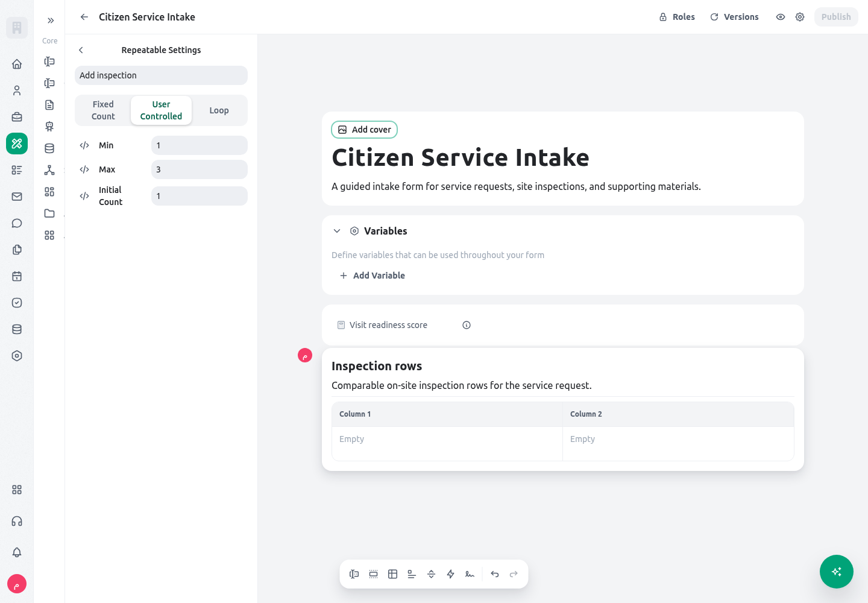Open the copied documents icon in the sidebar
The height and width of the screenshot is (603, 868).
tap(17, 250)
